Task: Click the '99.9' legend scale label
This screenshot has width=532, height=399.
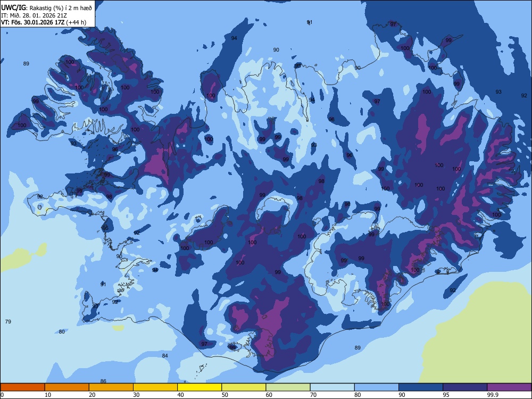Action: 493,395
